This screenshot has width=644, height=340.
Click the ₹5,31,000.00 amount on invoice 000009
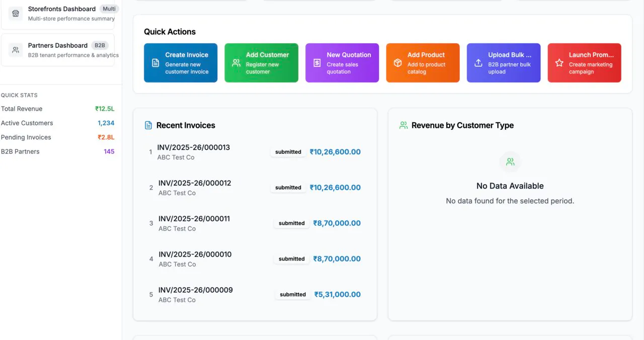click(338, 295)
